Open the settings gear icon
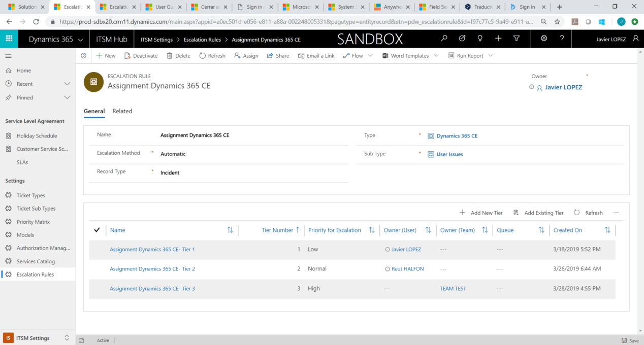 click(544, 39)
